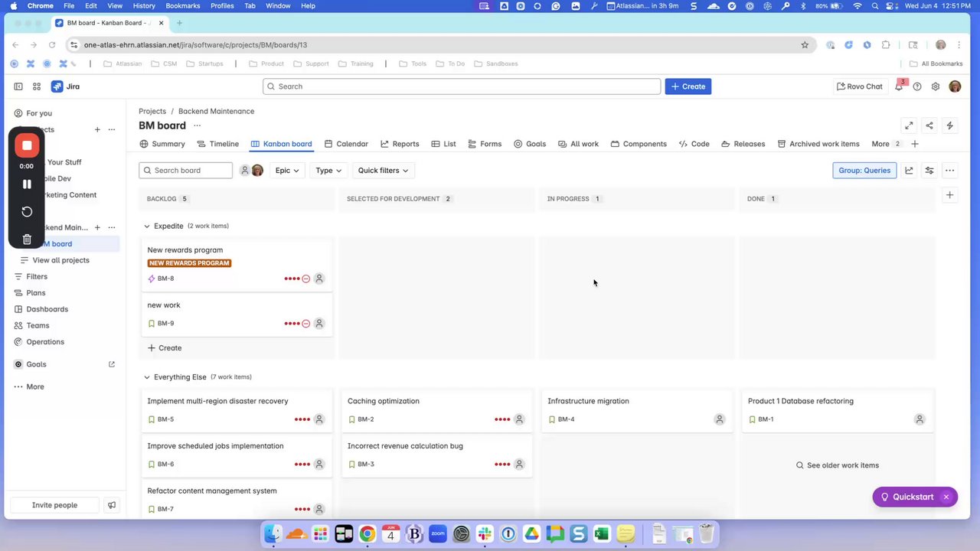The image size is (980, 551).
Task: Collapse the Expedite swimlane
Action: [147, 227]
